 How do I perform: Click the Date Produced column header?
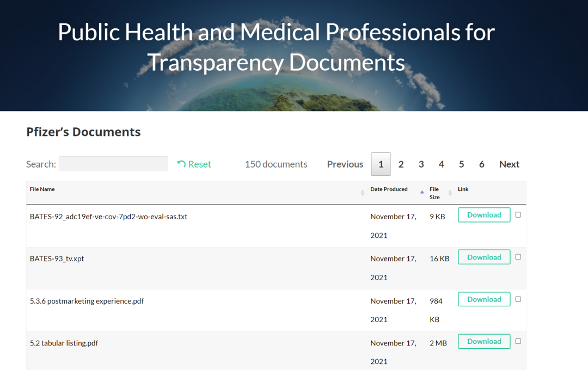[x=389, y=189]
